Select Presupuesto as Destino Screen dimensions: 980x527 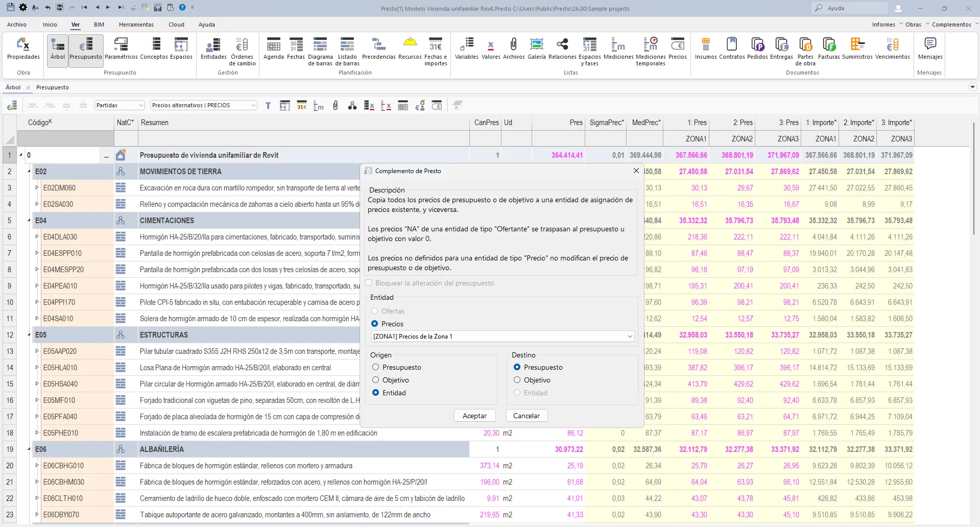[x=517, y=367]
